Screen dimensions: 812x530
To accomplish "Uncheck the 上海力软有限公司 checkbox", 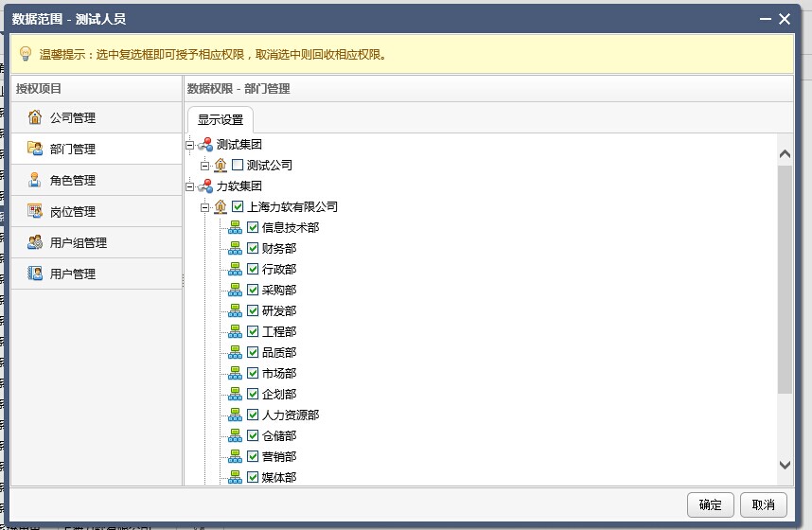I will pyautogui.click(x=238, y=206).
